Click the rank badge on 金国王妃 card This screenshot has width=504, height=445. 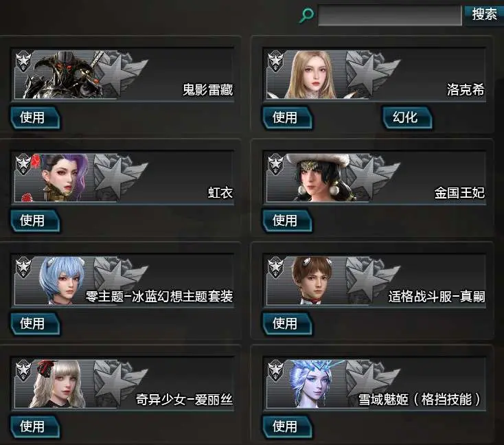click(275, 164)
